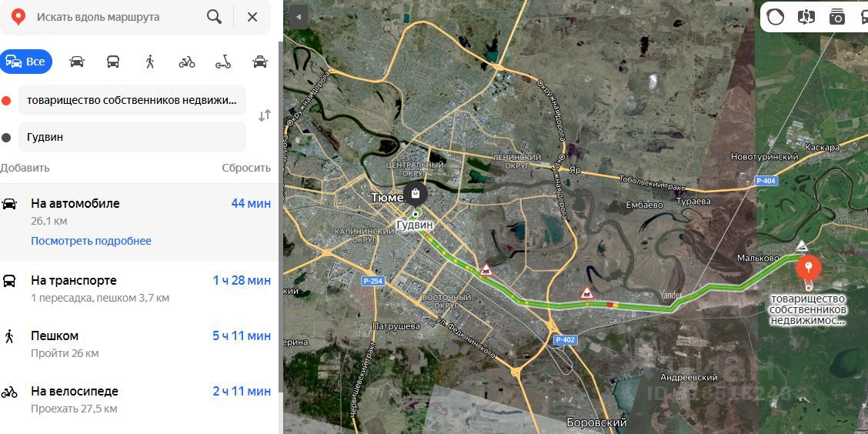This screenshot has width=868, height=434.
Task: Select the bus transport mode icon
Action: coord(113,62)
